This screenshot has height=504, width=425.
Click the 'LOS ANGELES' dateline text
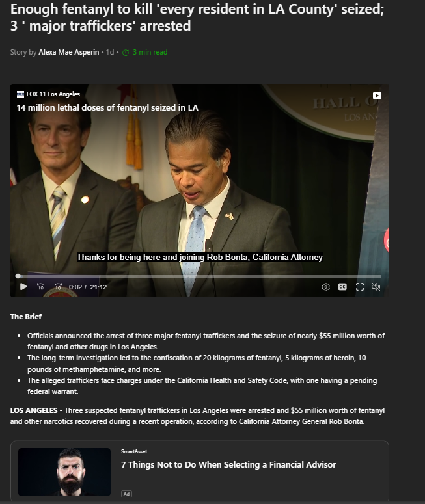(x=34, y=410)
